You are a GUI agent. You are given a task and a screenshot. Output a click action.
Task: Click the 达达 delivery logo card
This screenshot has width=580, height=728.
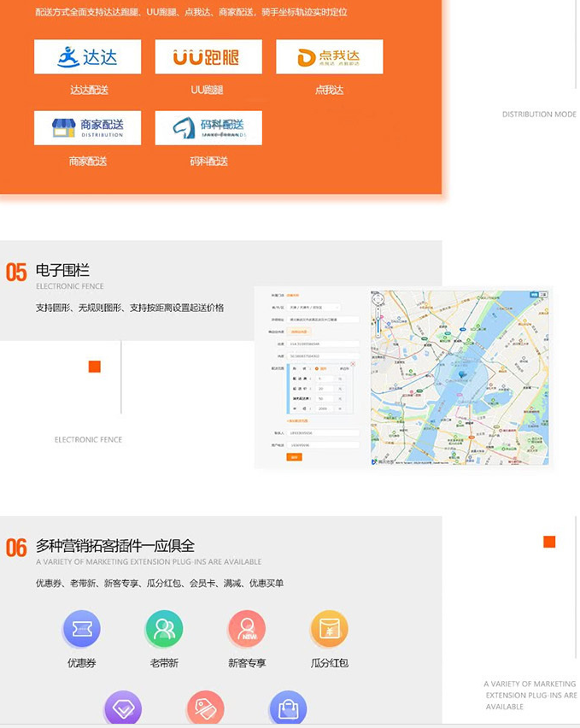pyautogui.click(x=87, y=56)
